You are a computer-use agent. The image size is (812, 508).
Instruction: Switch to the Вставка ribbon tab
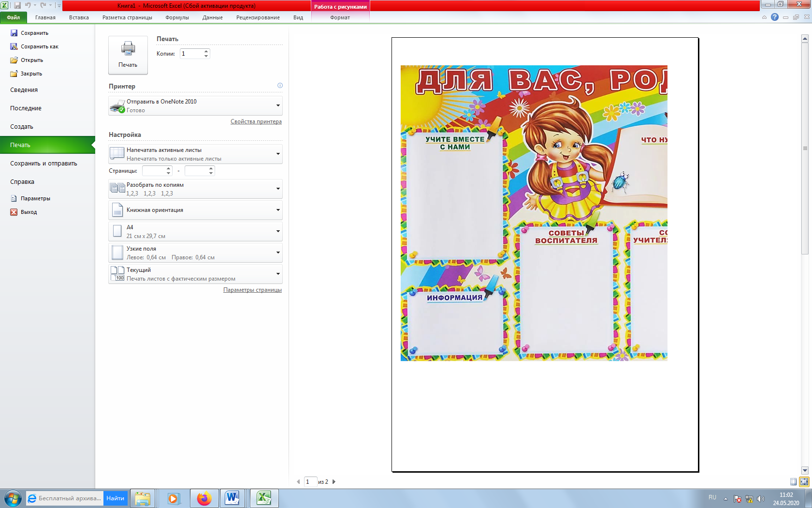79,17
